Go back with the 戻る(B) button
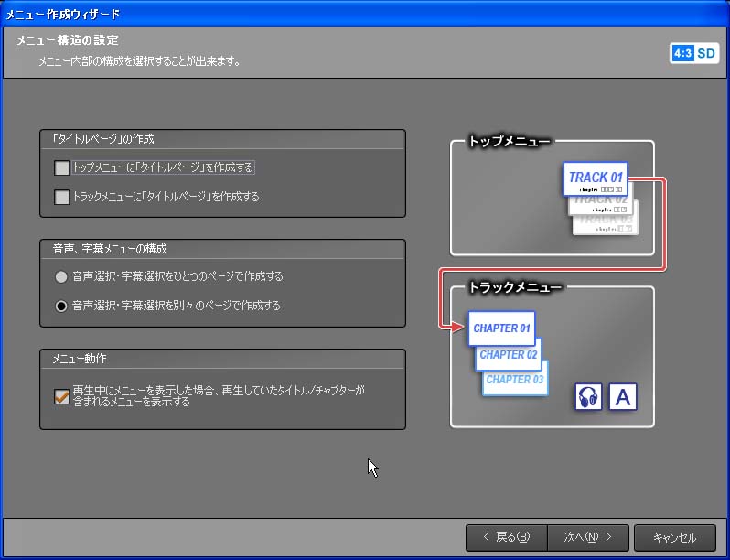Screen dimensions: 730x560 click(x=506, y=538)
